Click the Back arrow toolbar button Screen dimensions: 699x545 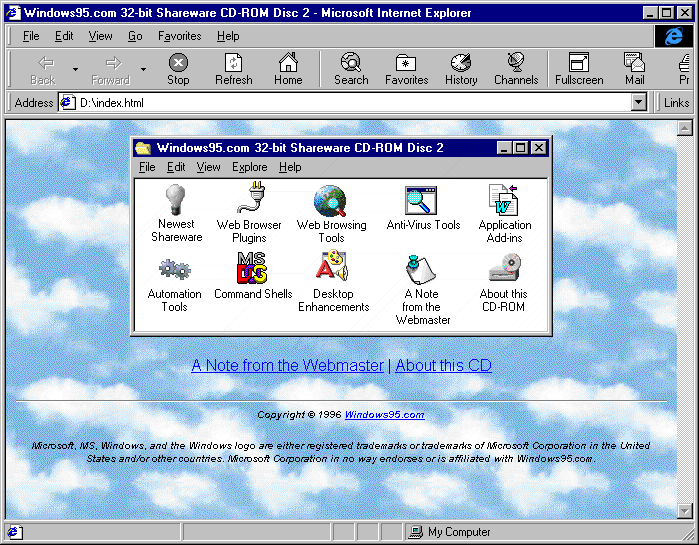point(43,69)
